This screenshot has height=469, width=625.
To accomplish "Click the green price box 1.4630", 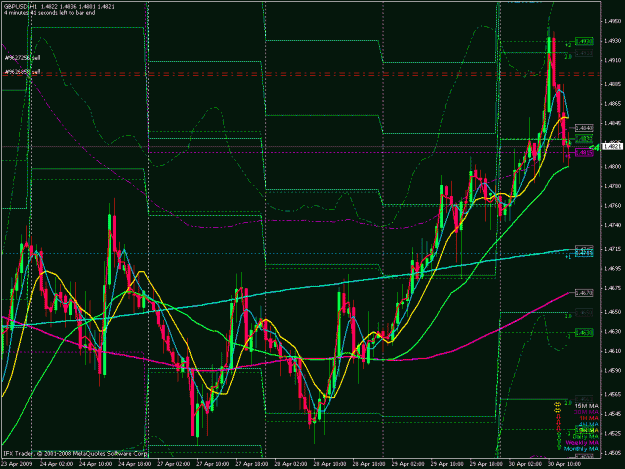I will click(x=584, y=332).
